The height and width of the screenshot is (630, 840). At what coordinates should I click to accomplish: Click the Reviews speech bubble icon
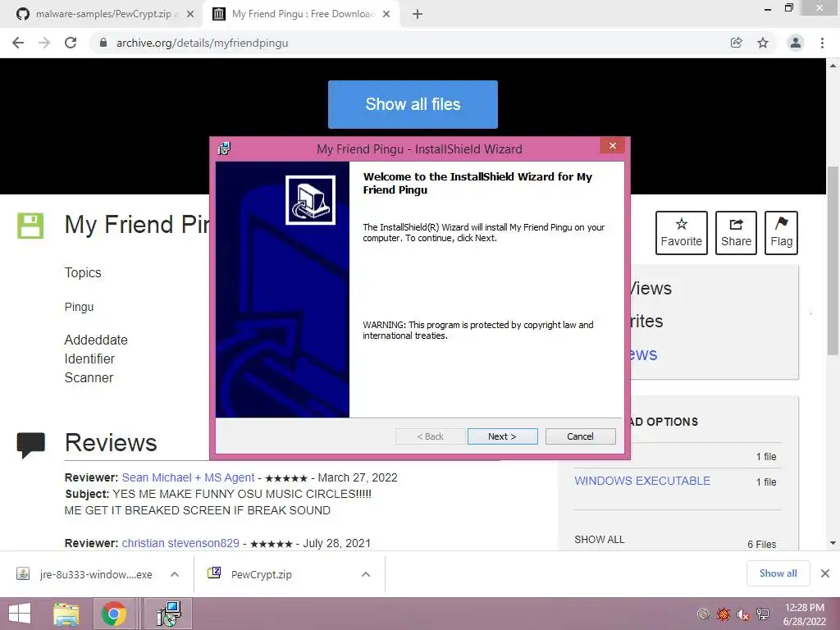click(x=30, y=445)
